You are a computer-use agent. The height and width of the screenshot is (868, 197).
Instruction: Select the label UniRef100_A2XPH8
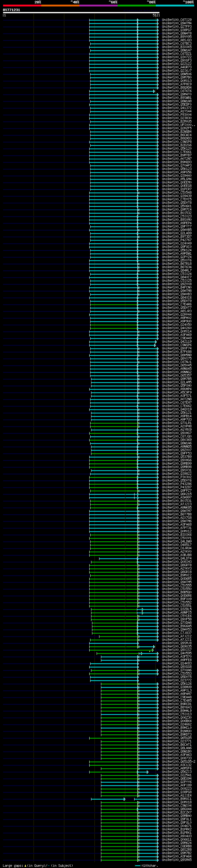point(177,426)
